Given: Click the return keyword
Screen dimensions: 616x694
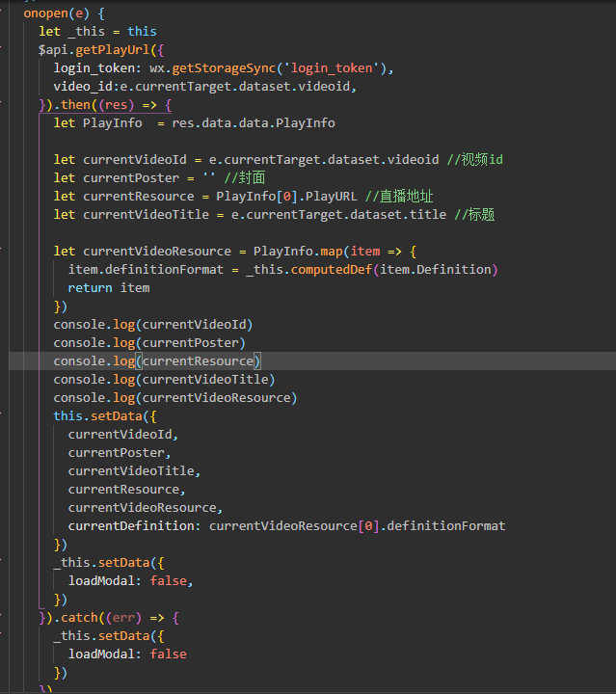Looking at the screenshot, I should pos(90,288).
